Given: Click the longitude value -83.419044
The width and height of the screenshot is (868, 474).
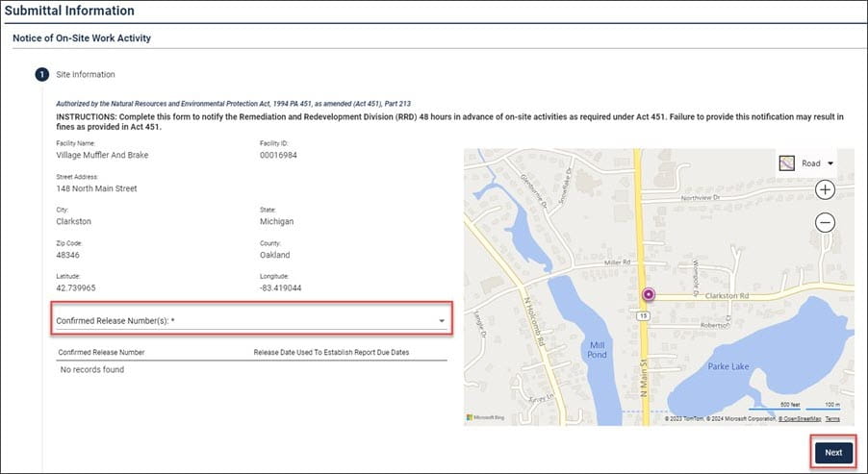Looking at the screenshot, I should click(281, 288).
